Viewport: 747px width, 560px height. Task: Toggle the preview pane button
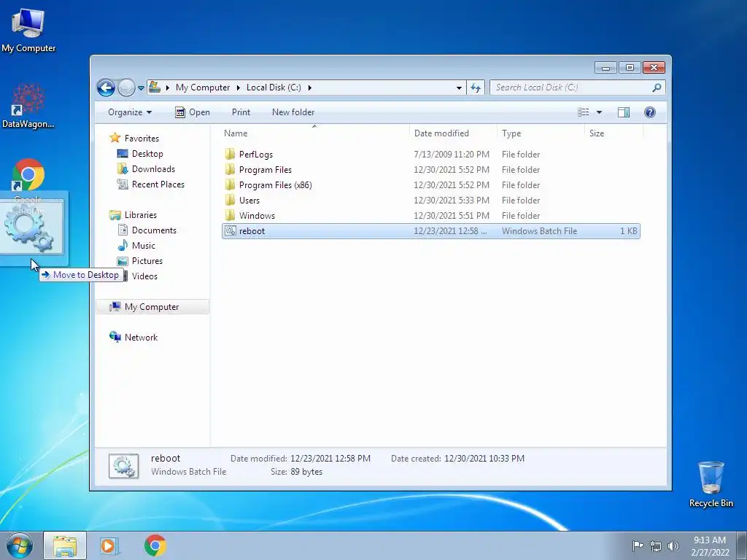click(624, 112)
